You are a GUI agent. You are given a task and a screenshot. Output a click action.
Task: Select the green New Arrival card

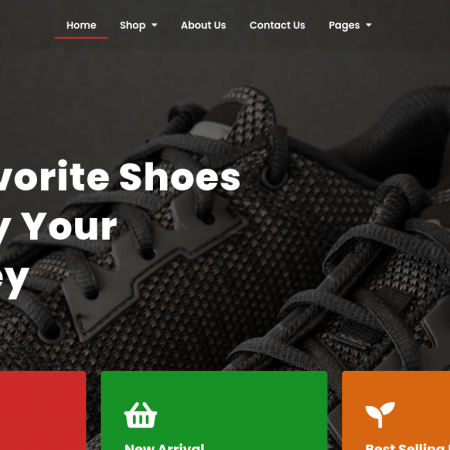[x=214, y=410]
